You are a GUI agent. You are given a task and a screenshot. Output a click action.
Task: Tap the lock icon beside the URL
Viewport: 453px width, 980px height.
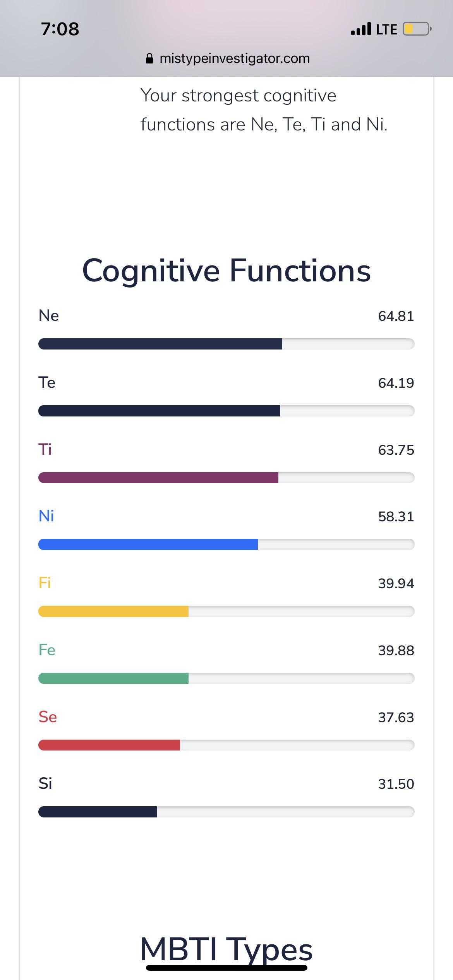(149, 59)
